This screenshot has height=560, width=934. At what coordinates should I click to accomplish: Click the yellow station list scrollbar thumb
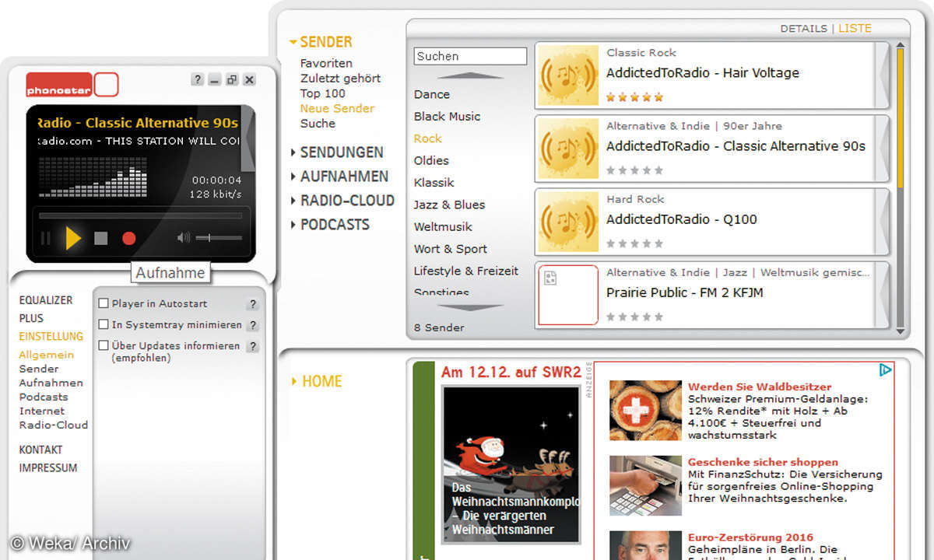pos(901,119)
